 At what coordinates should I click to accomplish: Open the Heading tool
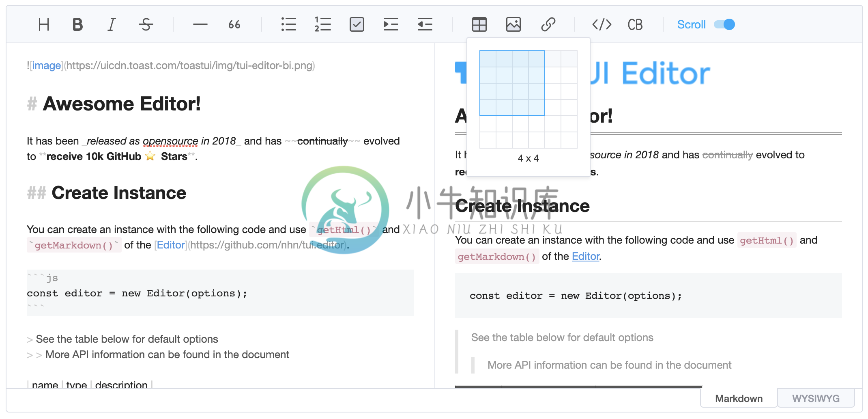point(44,25)
